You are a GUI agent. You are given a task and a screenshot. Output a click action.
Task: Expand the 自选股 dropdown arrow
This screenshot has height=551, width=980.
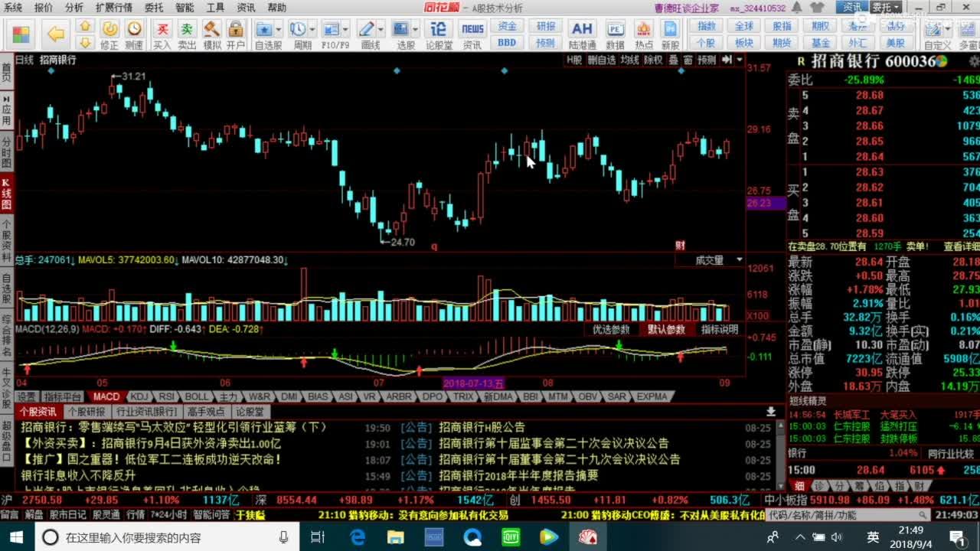tap(279, 29)
